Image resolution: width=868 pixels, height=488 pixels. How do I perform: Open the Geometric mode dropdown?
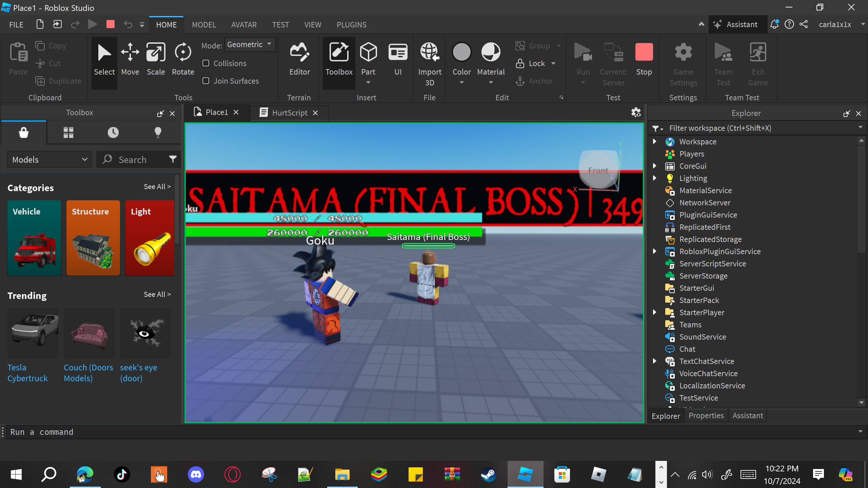tap(250, 44)
